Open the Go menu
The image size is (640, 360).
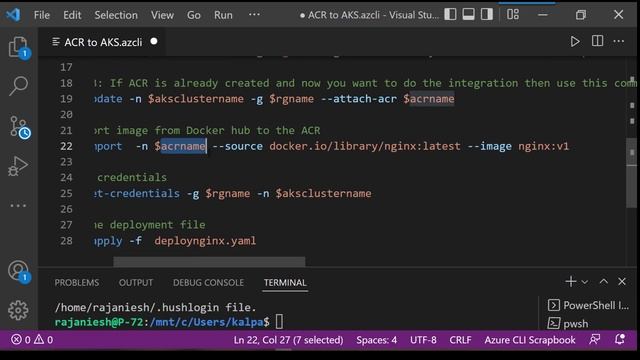click(x=193, y=15)
